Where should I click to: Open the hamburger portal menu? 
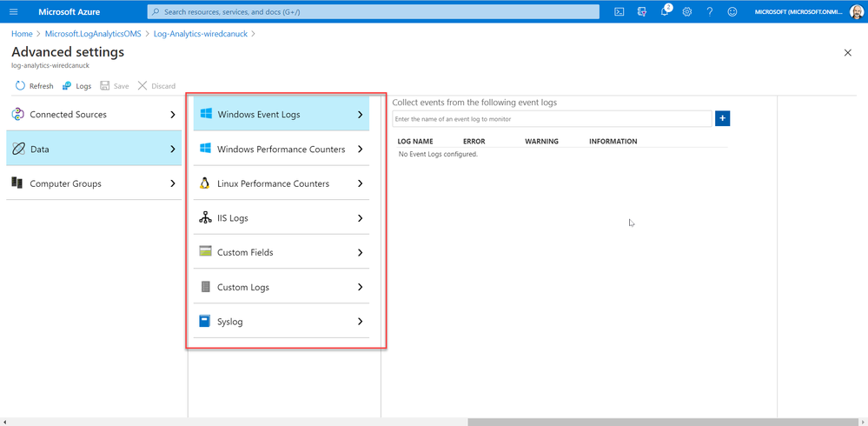pos(14,11)
